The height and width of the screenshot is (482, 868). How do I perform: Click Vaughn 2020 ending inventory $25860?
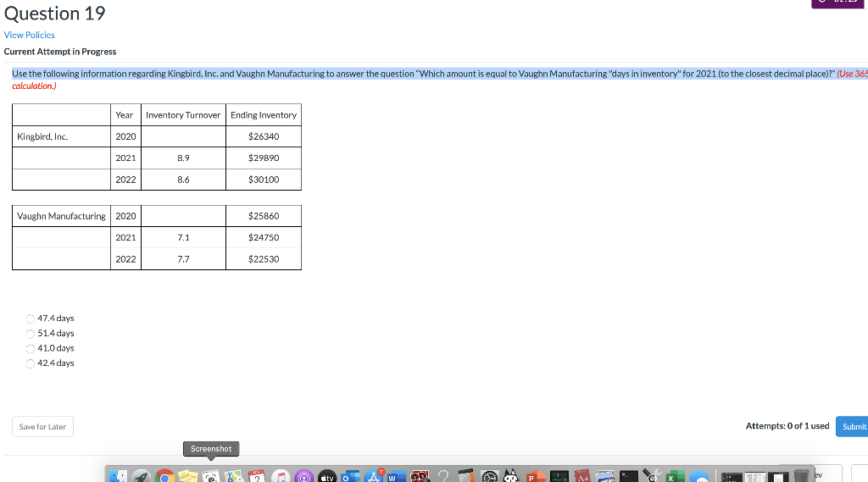(264, 216)
